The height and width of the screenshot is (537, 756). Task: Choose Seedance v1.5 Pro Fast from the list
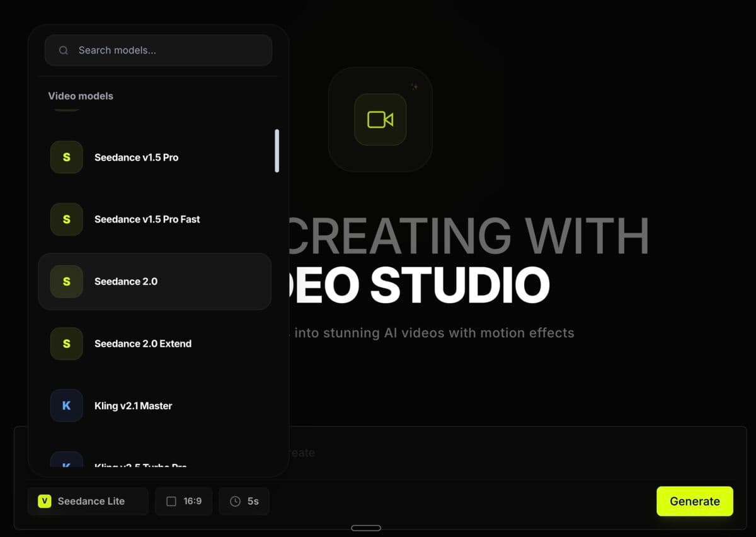[154, 219]
